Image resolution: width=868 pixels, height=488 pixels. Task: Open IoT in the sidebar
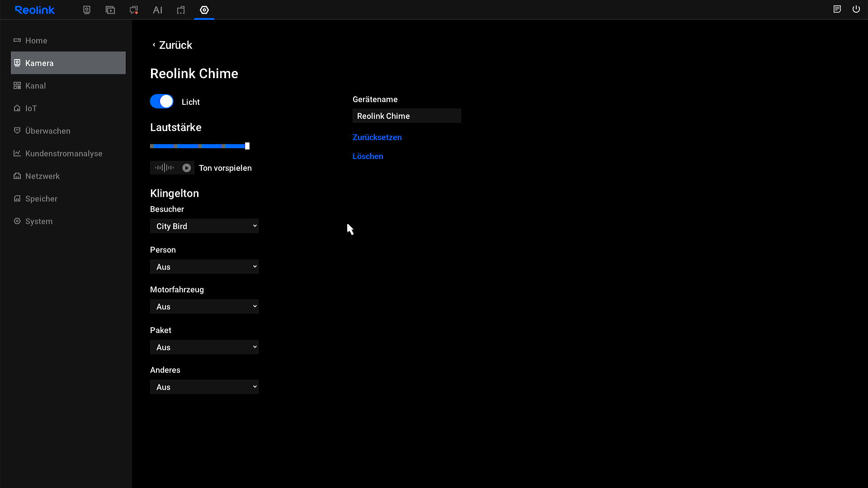point(68,108)
